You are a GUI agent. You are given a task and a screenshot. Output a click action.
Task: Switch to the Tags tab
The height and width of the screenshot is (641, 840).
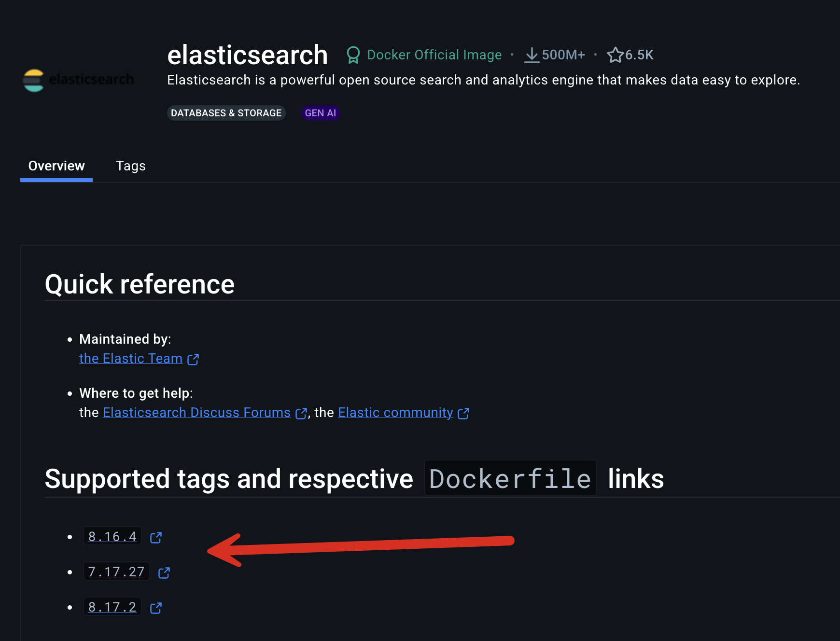130,166
